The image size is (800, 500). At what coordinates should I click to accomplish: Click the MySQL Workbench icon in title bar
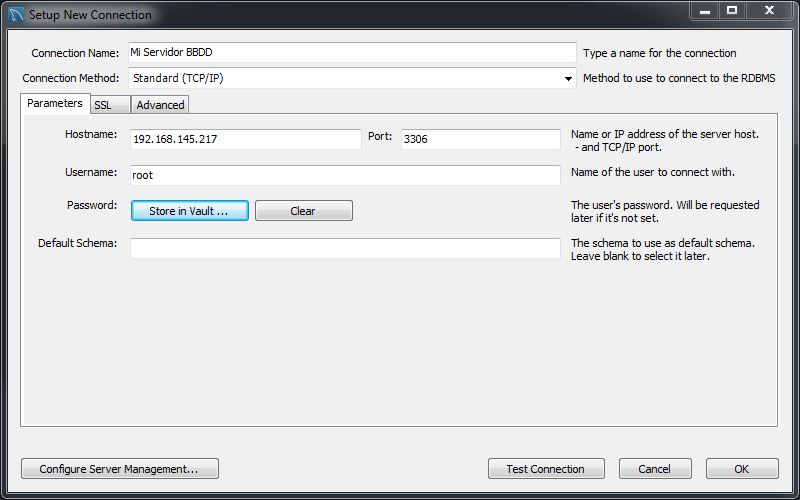click(15, 15)
